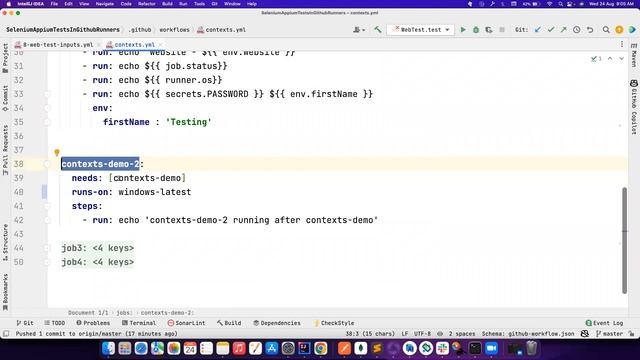Push commits via Git arrow icon
The width and height of the screenshot is (640, 360).
coord(563,29)
